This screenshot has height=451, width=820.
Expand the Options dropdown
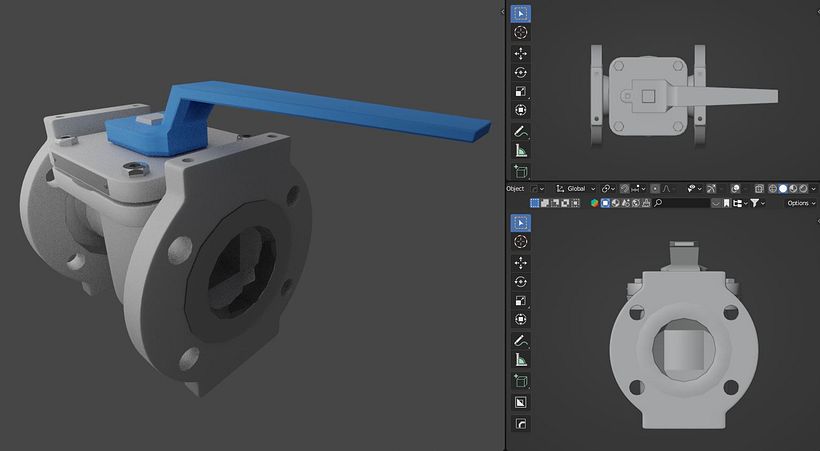[x=801, y=203]
